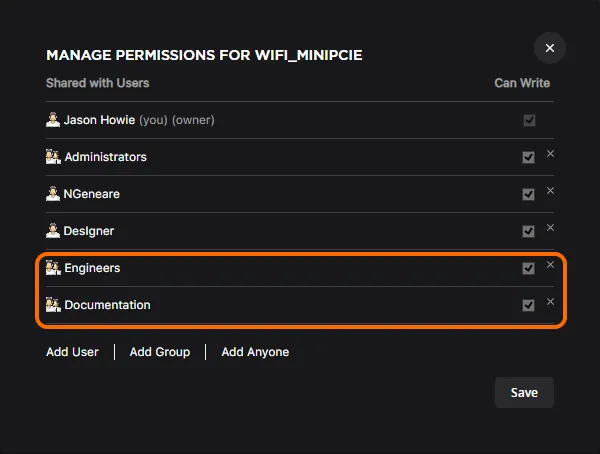Image resolution: width=600 pixels, height=454 pixels.
Task: Toggle Can Write checkbox for NGeneare
Action: tap(528, 194)
